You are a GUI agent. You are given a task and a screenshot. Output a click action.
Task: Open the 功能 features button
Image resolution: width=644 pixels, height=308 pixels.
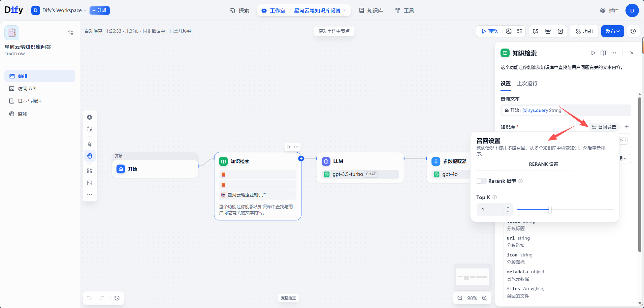pyautogui.click(x=584, y=31)
